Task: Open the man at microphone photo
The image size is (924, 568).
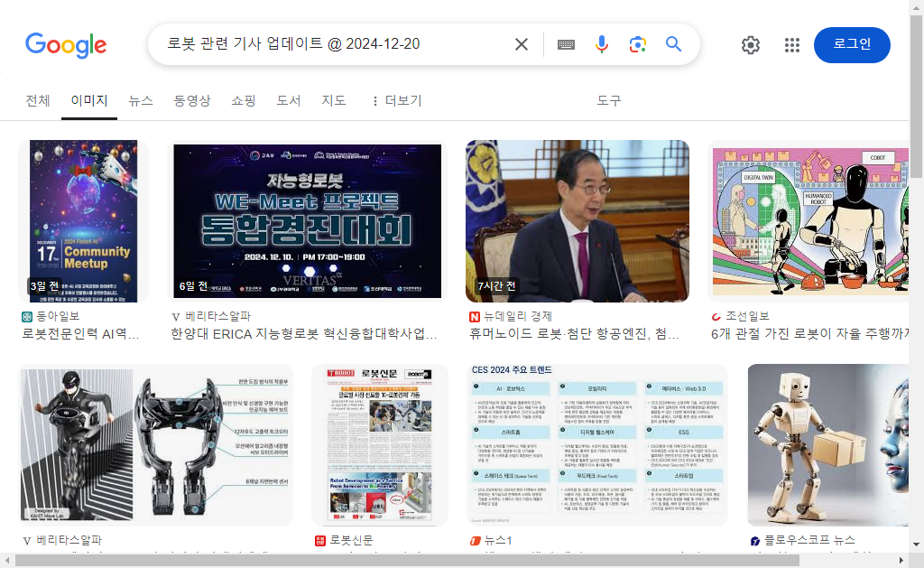Action: [577, 221]
